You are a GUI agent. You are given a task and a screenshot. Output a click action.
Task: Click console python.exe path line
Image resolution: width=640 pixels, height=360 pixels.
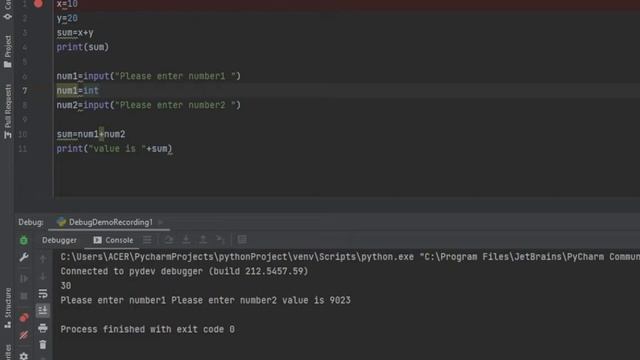(x=350, y=257)
